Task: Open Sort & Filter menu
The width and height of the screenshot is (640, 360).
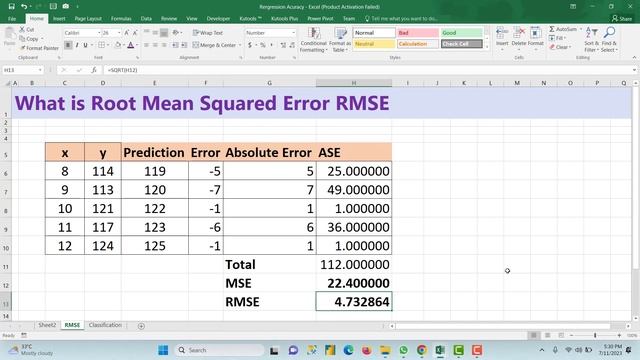Action: (591, 40)
